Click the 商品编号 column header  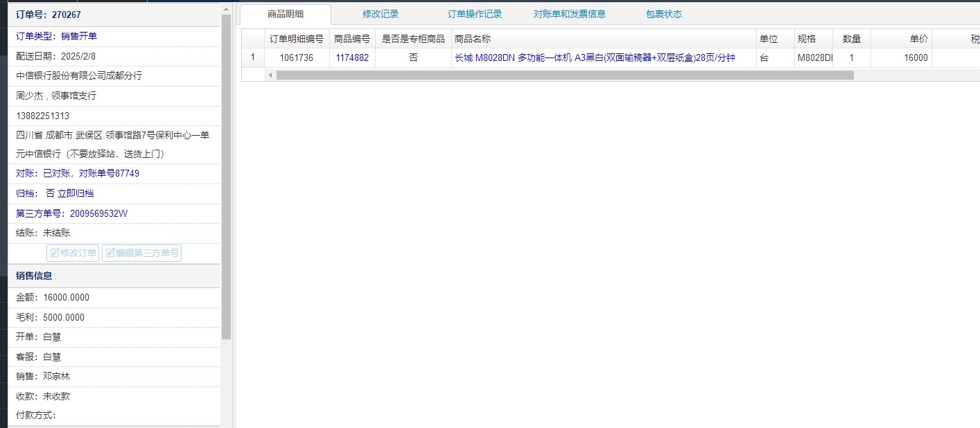352,39
